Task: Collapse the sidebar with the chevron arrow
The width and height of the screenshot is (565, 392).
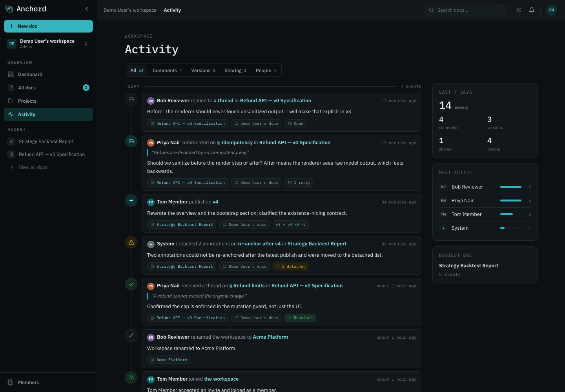Action: coord(87,9)
